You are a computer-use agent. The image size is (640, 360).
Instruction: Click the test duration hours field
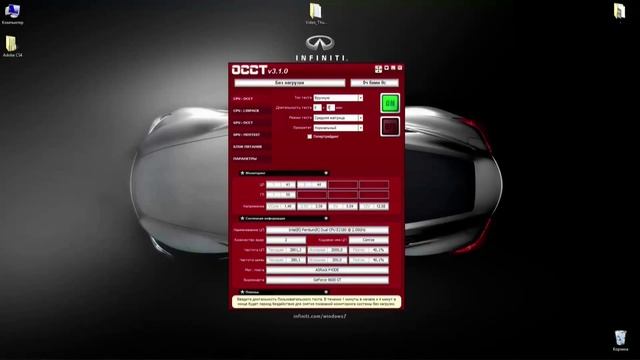[x=317, y=108]
